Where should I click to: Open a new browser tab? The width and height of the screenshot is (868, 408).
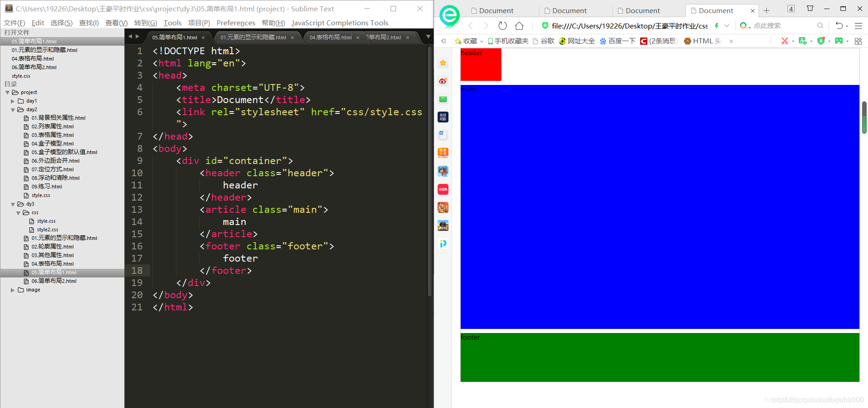click(x=766, y=10)
